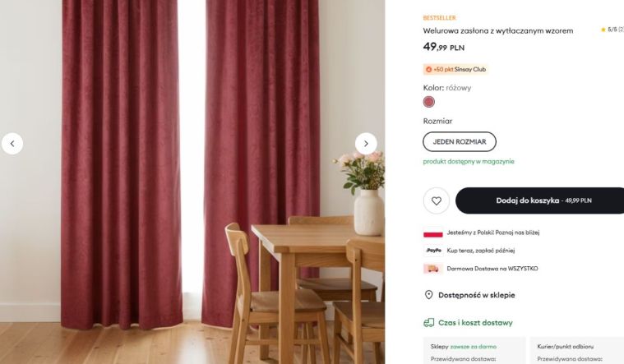The width and height of the screenshot is (624, 364).
Task: Add product to cart with Dodaj do koszyka
Action: (539, 200)
